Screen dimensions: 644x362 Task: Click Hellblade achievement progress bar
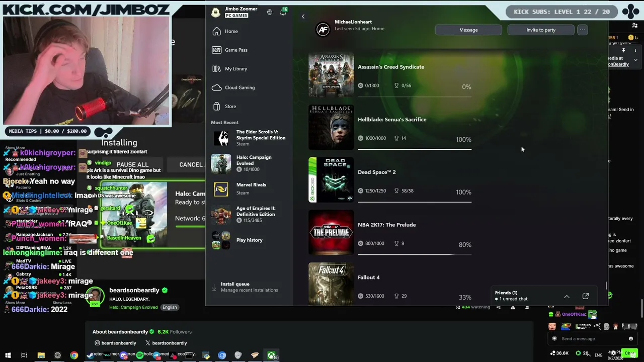point(415,149)
